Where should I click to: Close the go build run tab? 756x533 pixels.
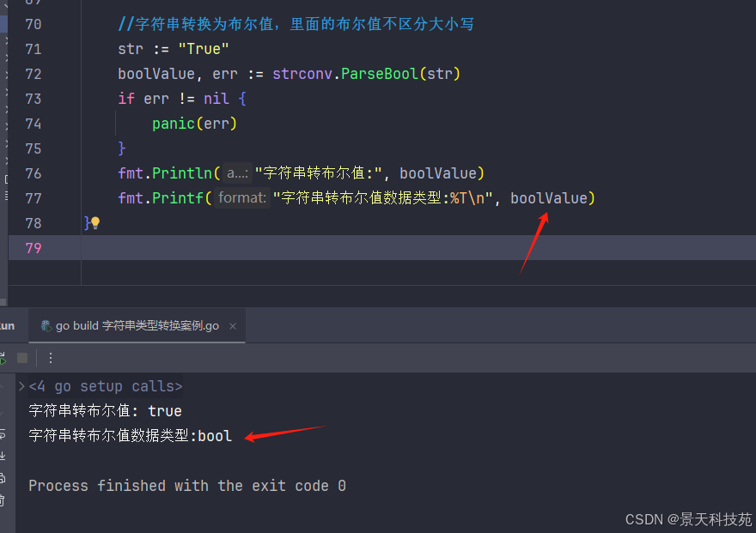pyautogui.click(x=233, y=326)
